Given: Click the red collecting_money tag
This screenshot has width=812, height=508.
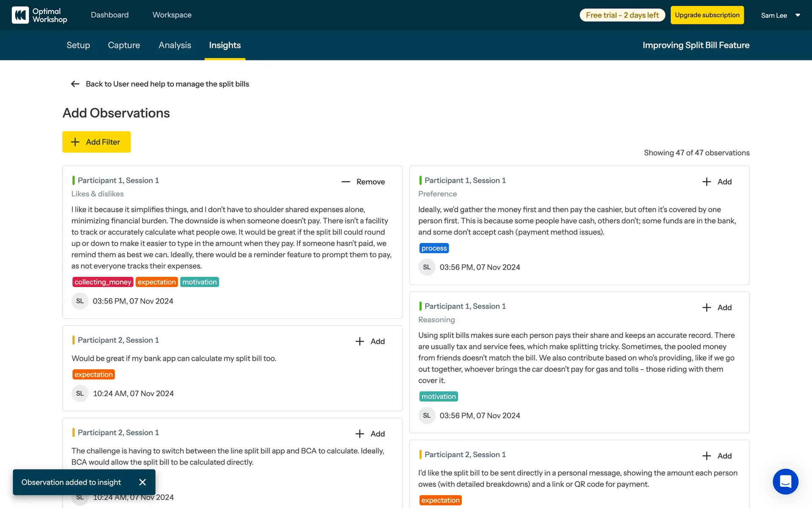Looking at the screenshot, I should 103,282.
